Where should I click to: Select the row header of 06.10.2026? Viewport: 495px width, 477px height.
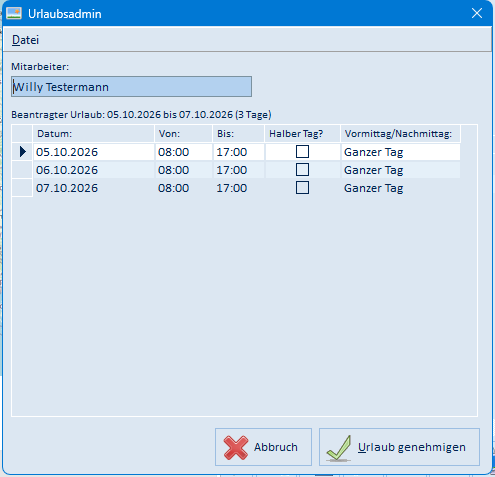(22, 170)
